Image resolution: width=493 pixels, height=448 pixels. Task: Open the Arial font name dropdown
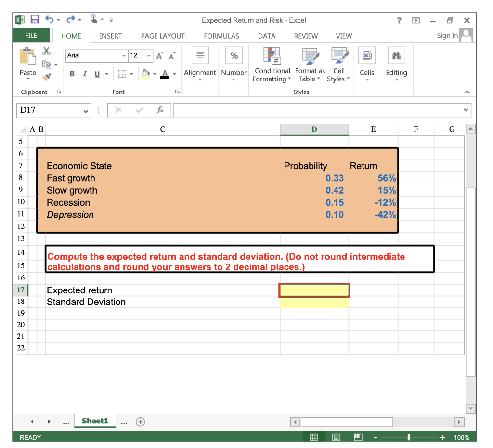(124, 55)
